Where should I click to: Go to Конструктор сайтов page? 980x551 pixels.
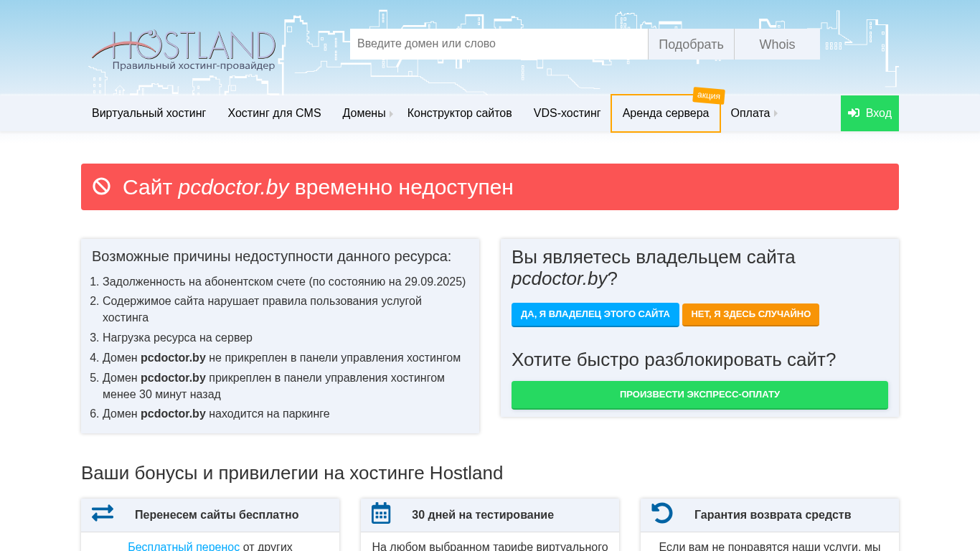[x=459, y=113]
